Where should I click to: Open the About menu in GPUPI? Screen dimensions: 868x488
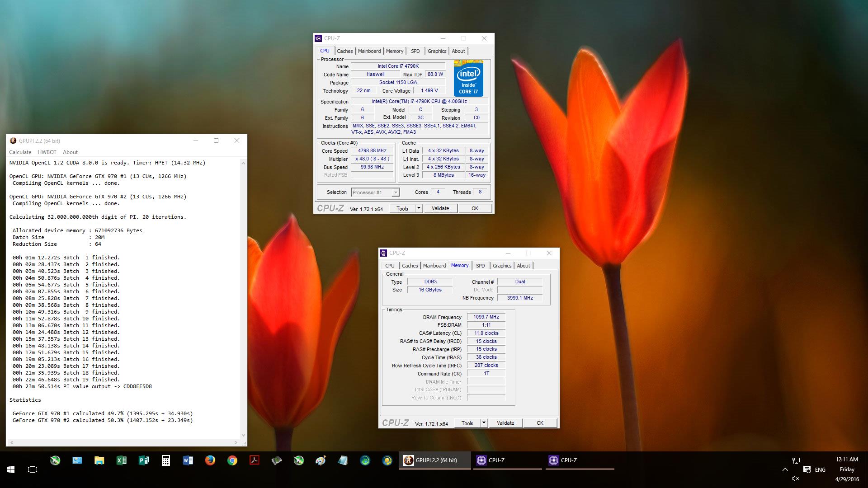tap(70, 152)
